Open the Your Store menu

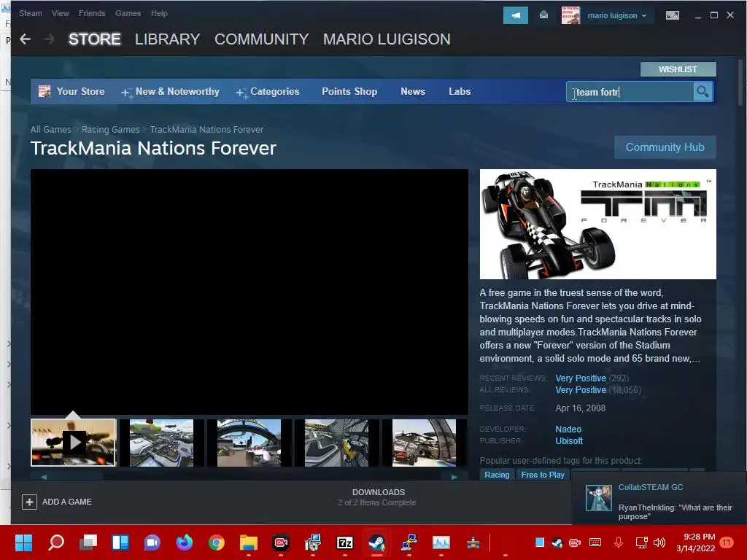pyautogui.click(x=80, y=91)
